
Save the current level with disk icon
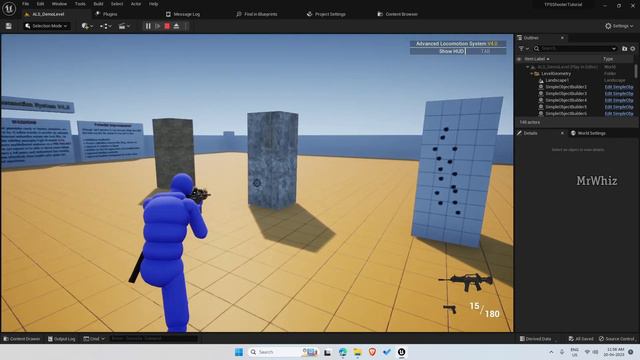(9, 26)
